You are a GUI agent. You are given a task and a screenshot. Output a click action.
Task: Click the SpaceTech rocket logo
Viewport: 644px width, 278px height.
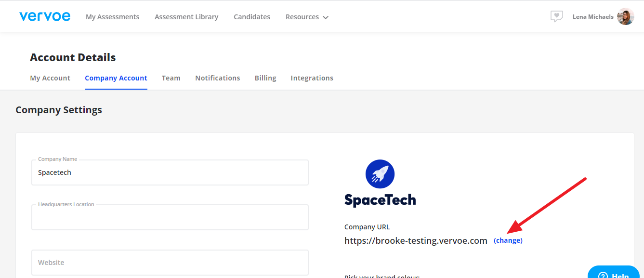click(x=380, y=174)
